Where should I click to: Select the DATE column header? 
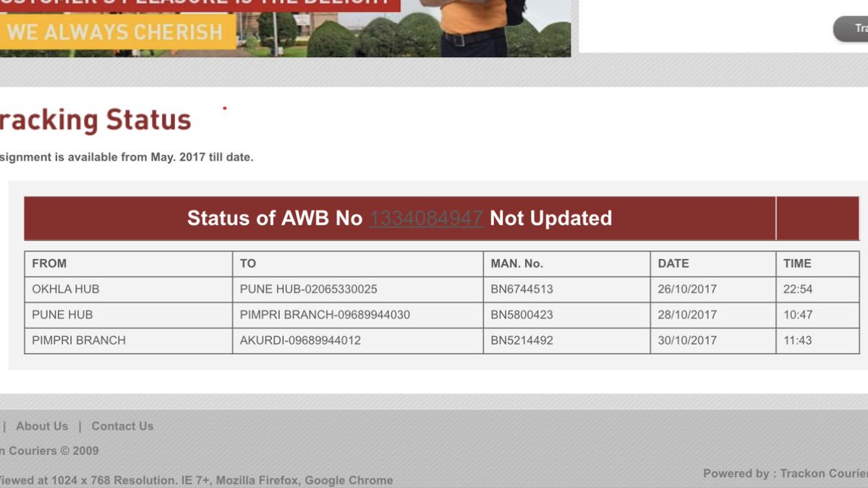pyautogui.click(x=713, y=264)
